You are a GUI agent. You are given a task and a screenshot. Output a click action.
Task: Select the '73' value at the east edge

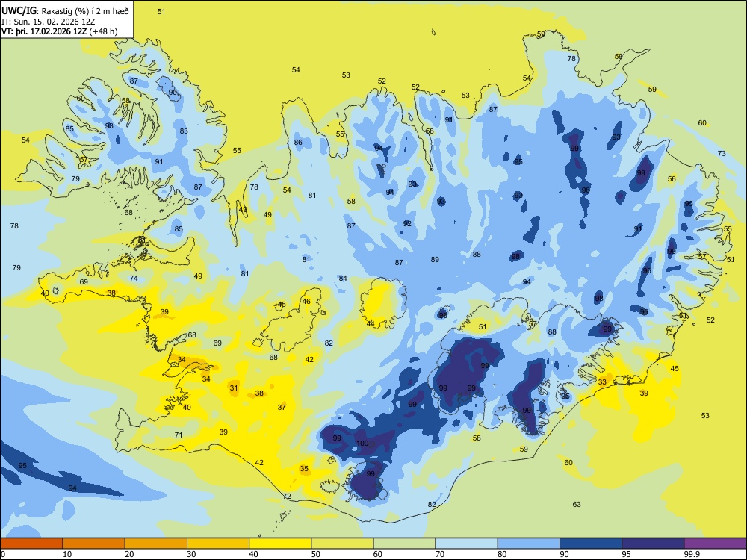[722, 153]
